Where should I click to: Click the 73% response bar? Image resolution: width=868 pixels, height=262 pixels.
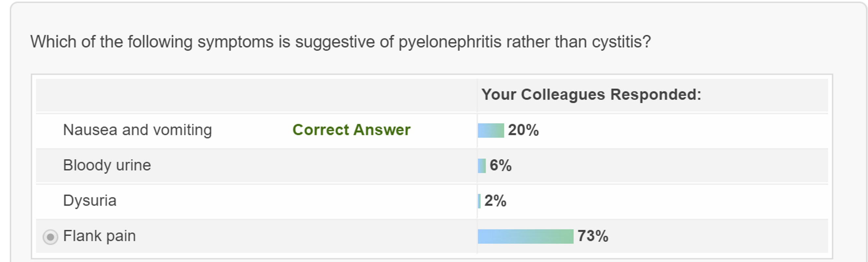pyautogui.click(x=525, y=236)
